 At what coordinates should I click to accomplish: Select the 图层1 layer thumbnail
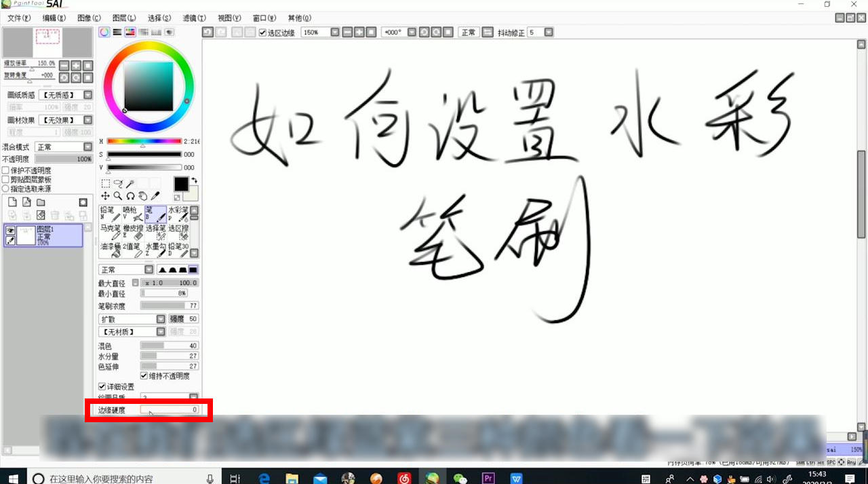(26, 236)
